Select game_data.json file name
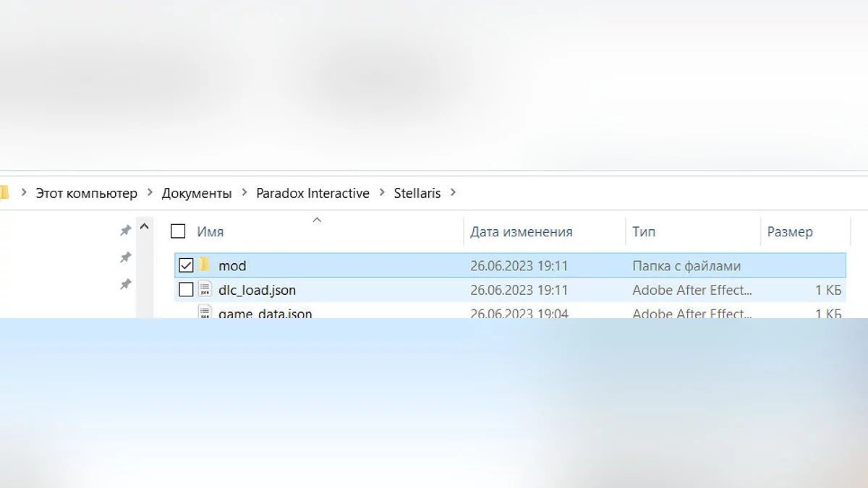This screenshot has width=868, height=488. (265, 314)
